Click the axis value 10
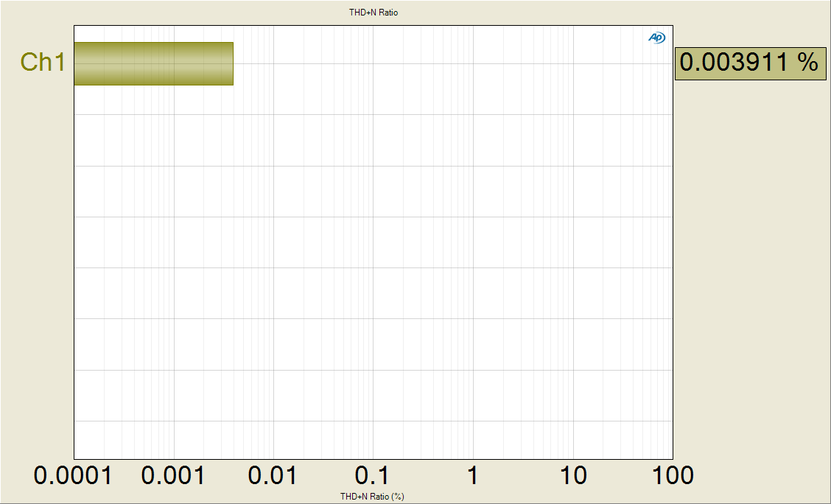Screen dimensions: 831x504 click(x=573, y=475)
